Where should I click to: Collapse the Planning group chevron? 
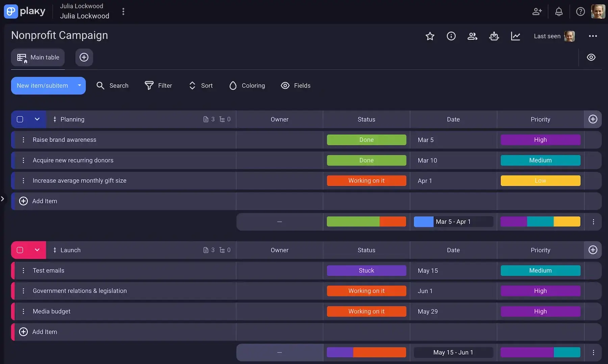pyautogui.click(x=37, y=119)
